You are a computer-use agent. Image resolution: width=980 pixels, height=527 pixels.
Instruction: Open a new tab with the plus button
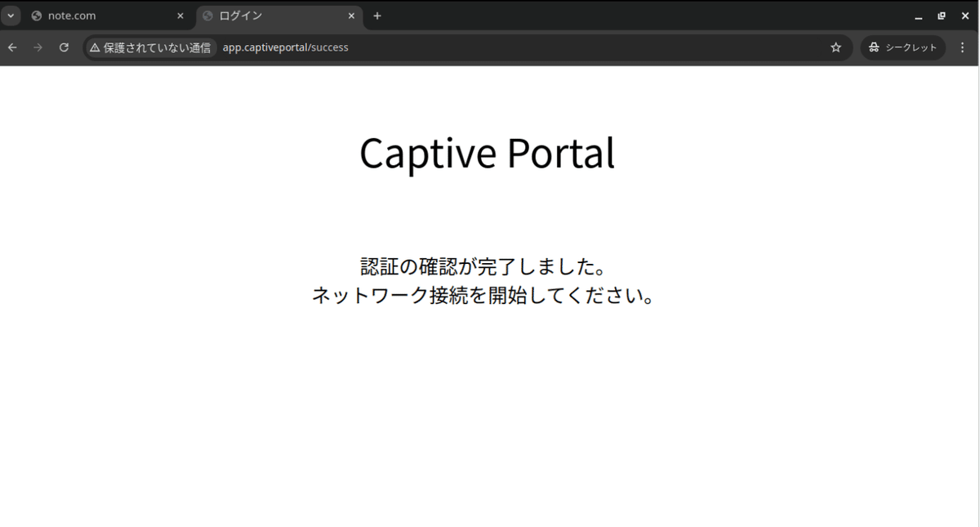pos(376,15)
